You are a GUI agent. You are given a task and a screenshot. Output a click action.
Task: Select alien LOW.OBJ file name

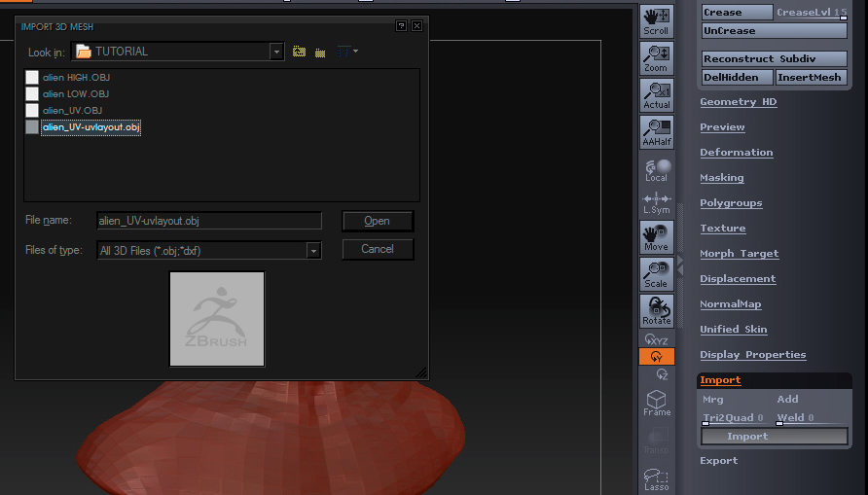tap(76, 94)
